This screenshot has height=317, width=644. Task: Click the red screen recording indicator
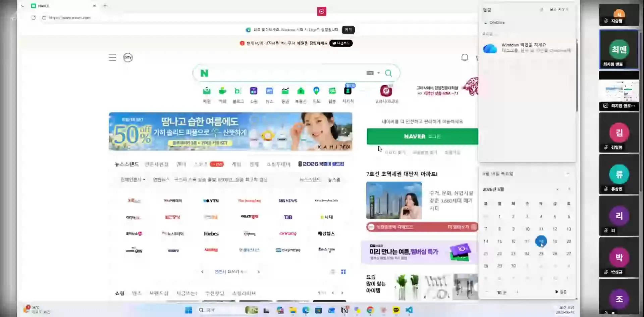322,11
